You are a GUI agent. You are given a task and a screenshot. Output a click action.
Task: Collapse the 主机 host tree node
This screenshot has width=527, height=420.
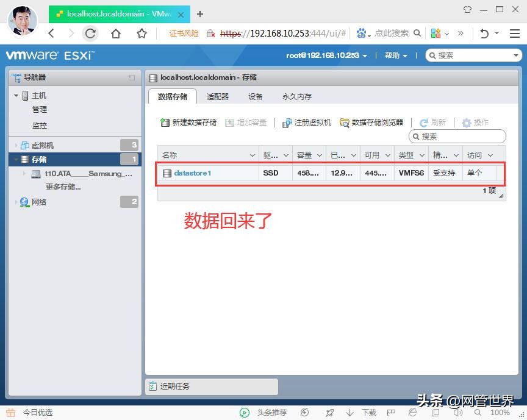click(x=16, y=95)
